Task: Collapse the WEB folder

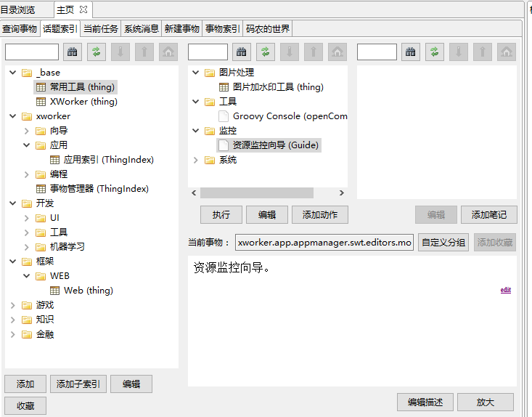Action: [x=26, y=276]
